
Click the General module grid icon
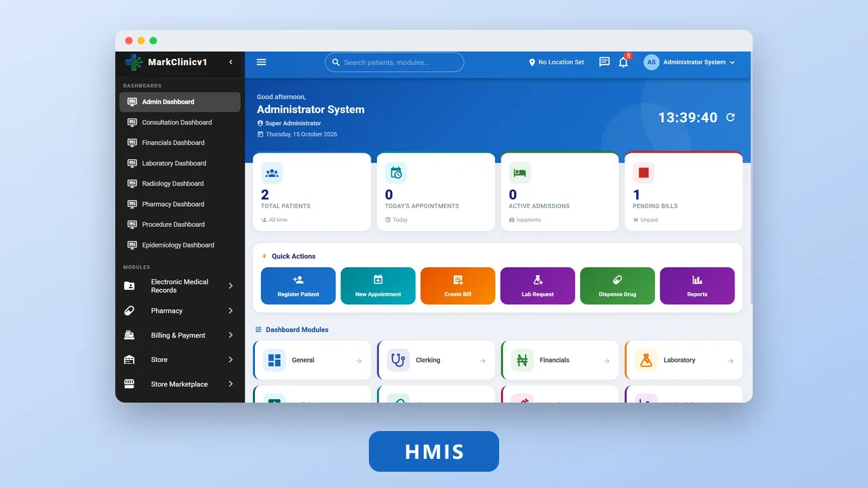[274, 360]
